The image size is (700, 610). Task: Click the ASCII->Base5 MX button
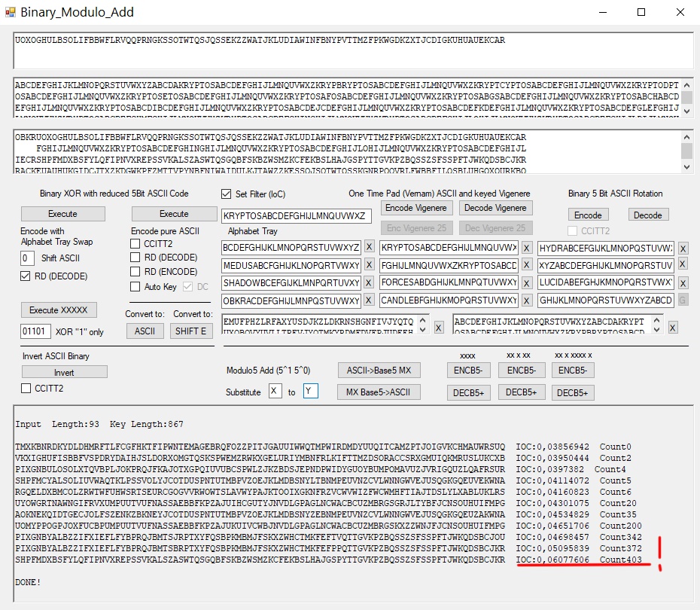pyautogui.click(x=378, y=371)
